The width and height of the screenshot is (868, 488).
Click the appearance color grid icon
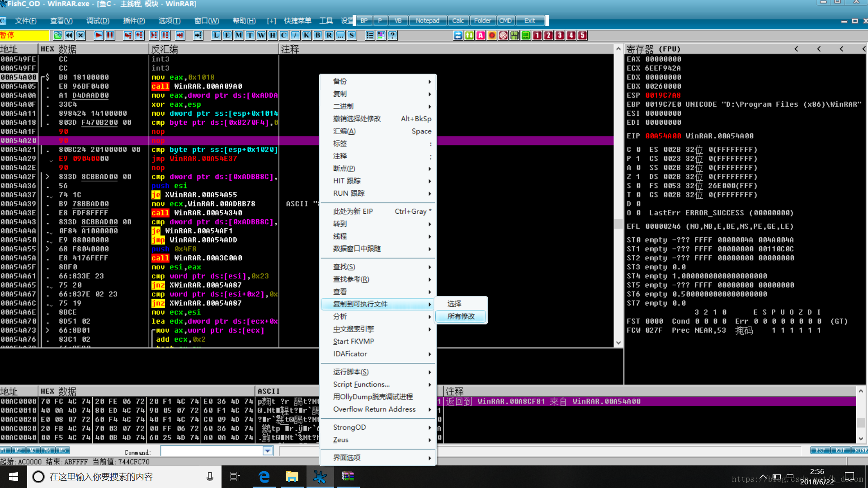(x=381, y=35)
